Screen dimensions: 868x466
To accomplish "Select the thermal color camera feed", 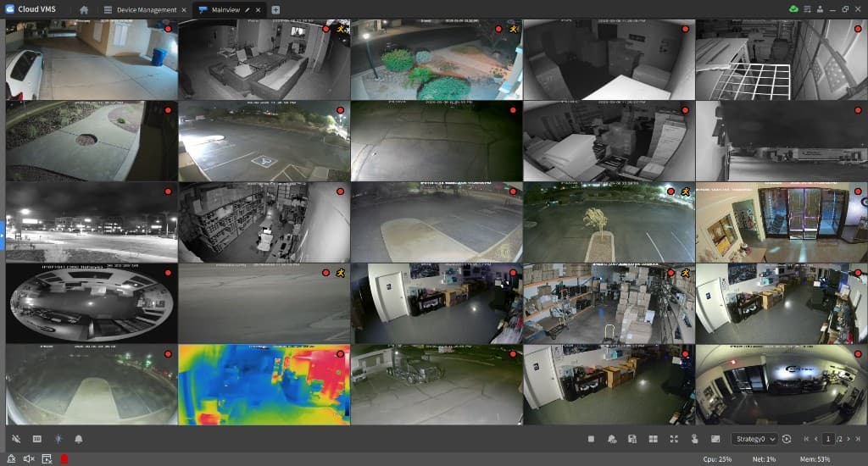I will [264, 385].
